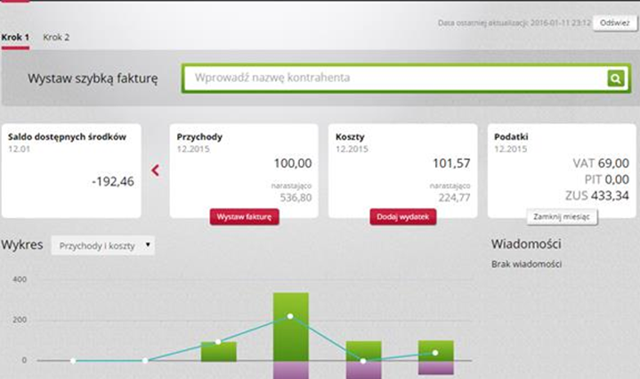640x379 pixels.
Task: Click the ZUS 433,34 tax value
Action: coord(597,196)
